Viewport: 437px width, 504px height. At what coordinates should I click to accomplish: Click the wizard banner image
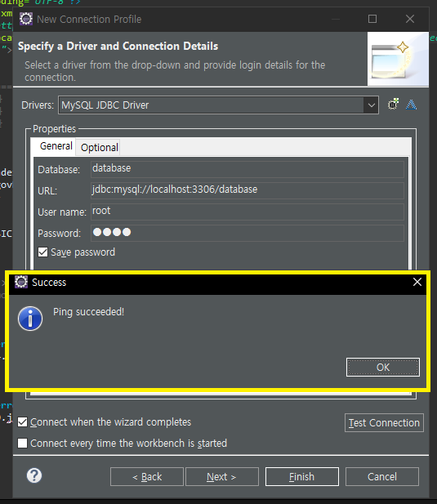pos(398,59)
